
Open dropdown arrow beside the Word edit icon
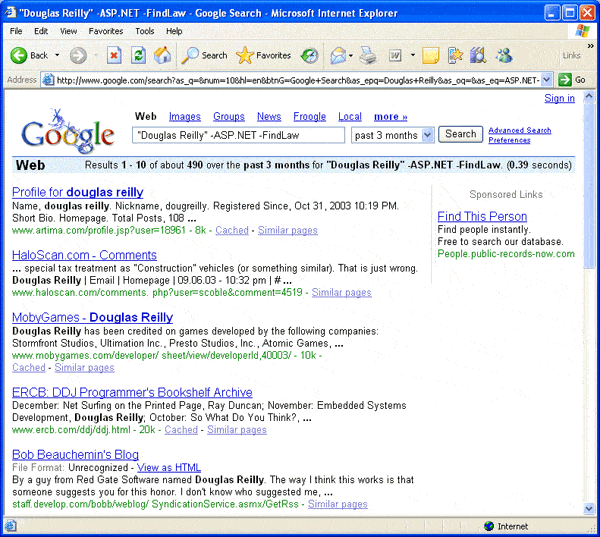pos(412,55)
